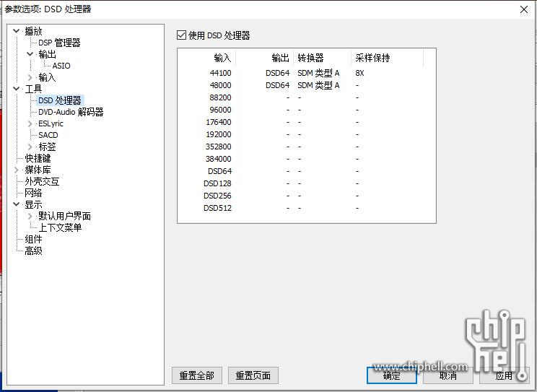Click DSD64 output in the 48000 row
Screen dimensions: 537x392
pyautogui.click(x=277, y=85)
